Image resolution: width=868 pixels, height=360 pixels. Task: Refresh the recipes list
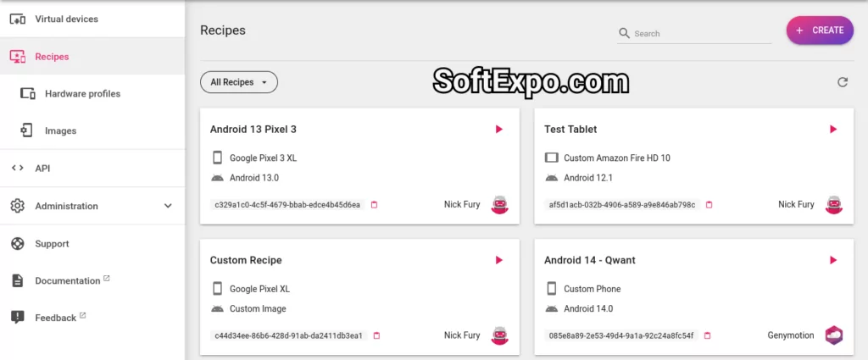(842, 82)
